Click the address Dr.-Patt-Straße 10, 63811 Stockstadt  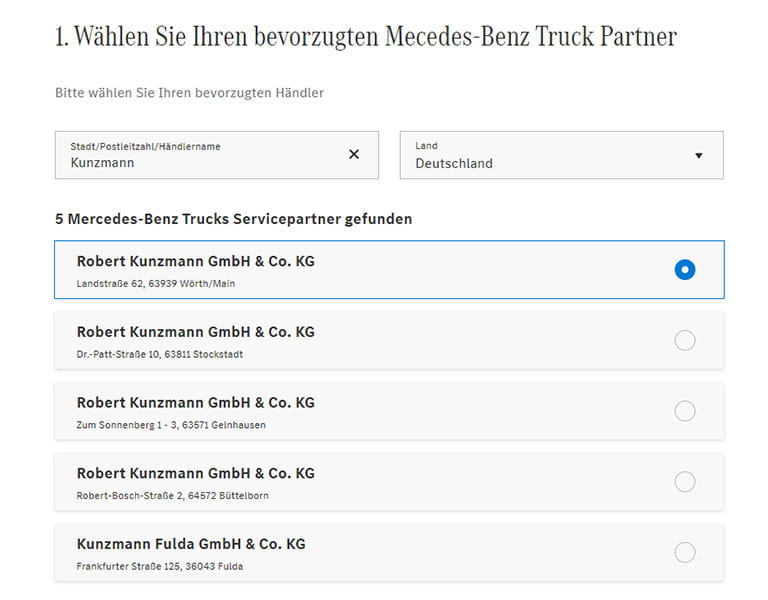coord(160,354)
